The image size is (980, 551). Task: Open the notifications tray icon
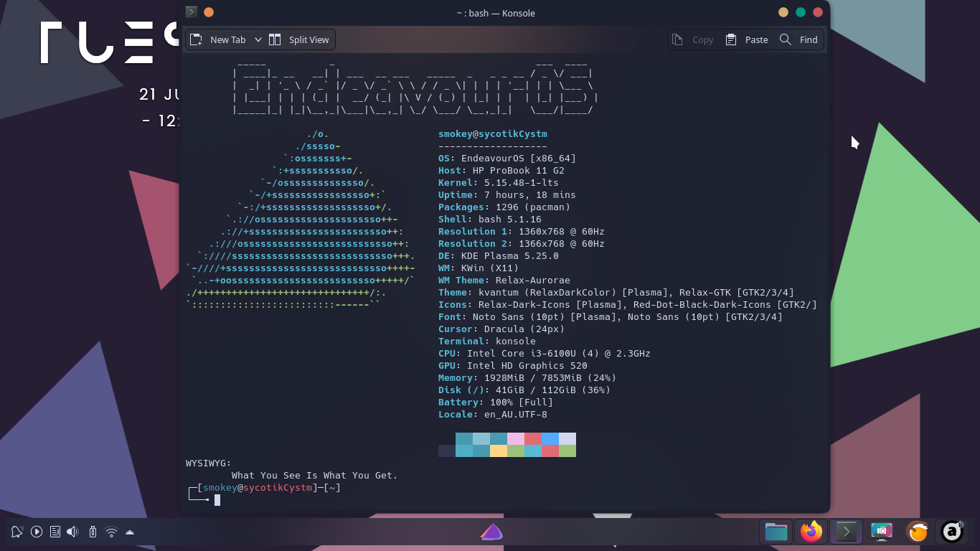pos(17,532)
